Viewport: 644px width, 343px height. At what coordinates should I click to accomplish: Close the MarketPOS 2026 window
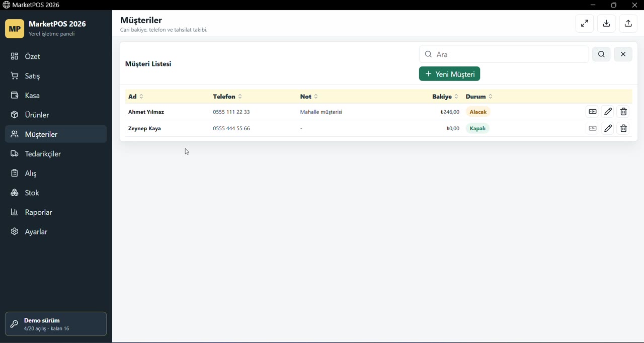point(635,5)
